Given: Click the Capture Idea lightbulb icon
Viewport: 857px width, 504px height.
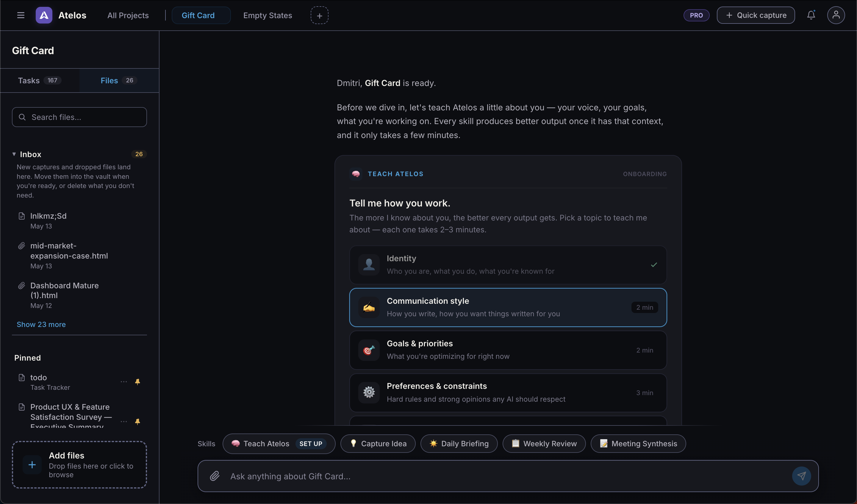Looking at the screenshot, I should [353, 443].
